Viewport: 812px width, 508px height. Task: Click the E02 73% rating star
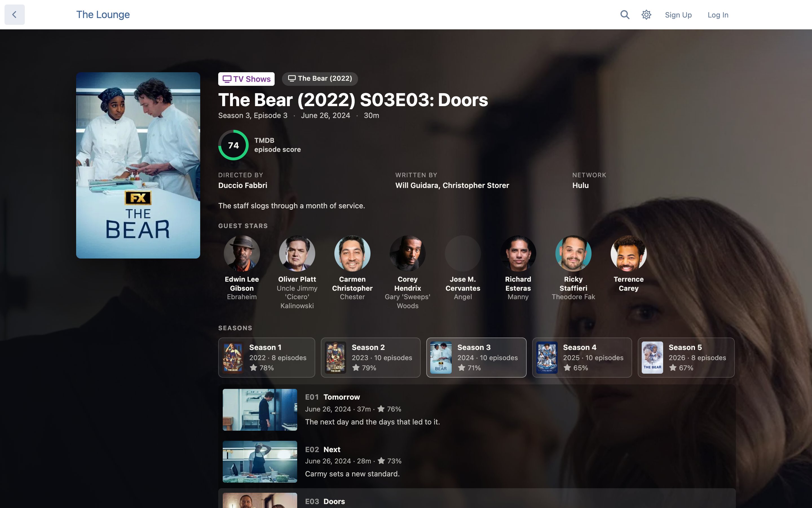click(x=381, y=461)
